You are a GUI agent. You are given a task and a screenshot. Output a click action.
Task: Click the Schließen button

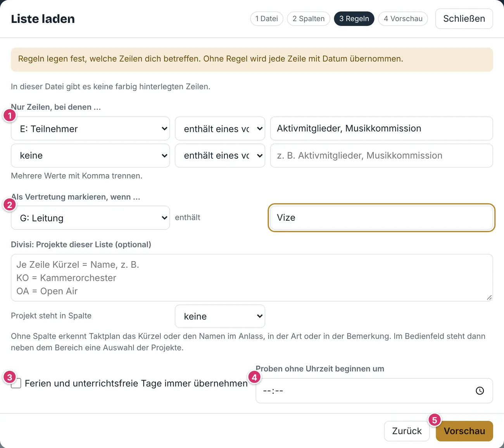pyautogui.click(x=464, y=19)
